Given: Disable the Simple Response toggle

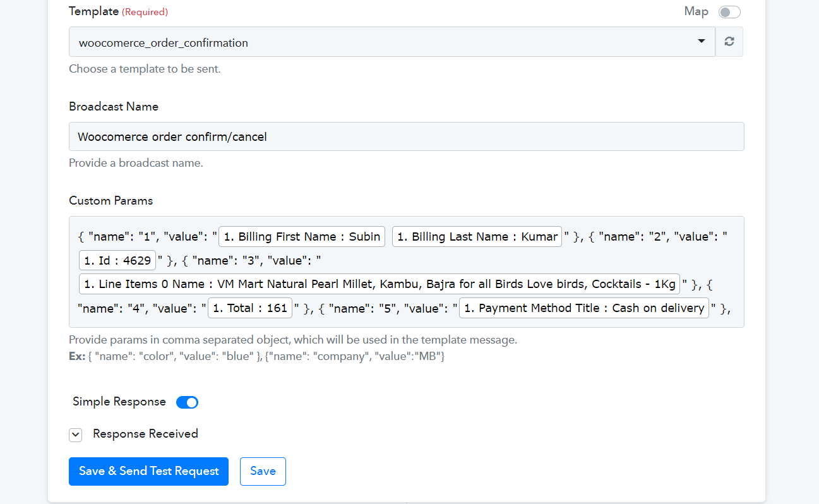Looking at the screenshot, I should (187, 402).
